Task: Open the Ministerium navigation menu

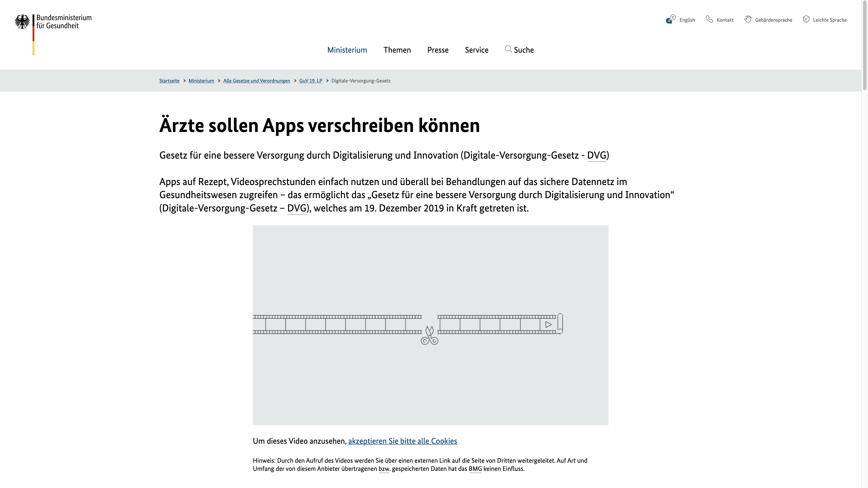Action: (x=347, y=50)
